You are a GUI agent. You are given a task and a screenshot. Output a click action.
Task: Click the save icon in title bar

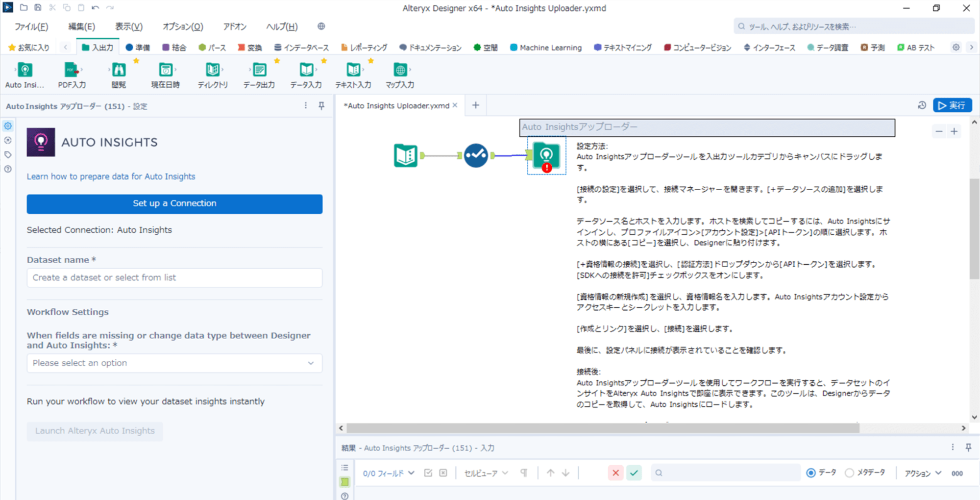(x=38, y=7)
